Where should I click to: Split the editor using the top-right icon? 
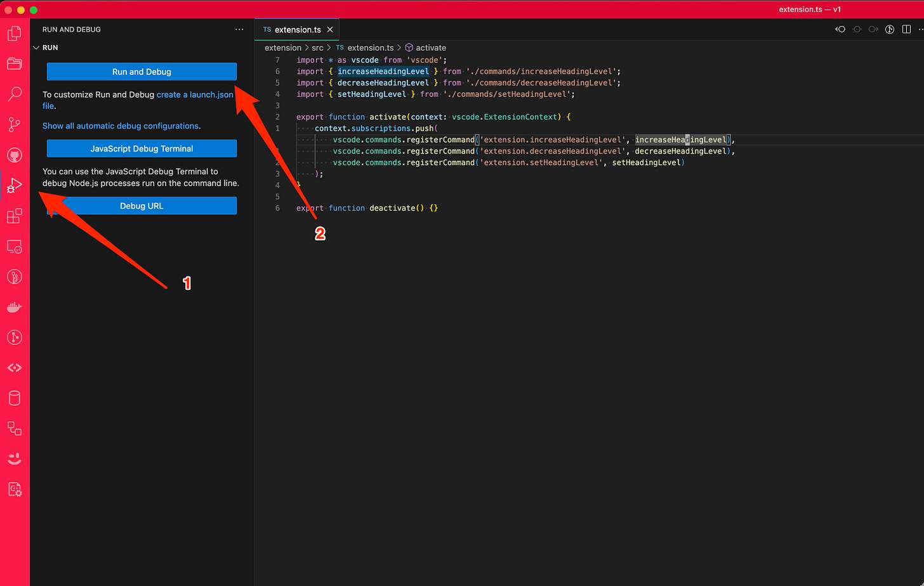pyautogui.click(x=907, y=29)
